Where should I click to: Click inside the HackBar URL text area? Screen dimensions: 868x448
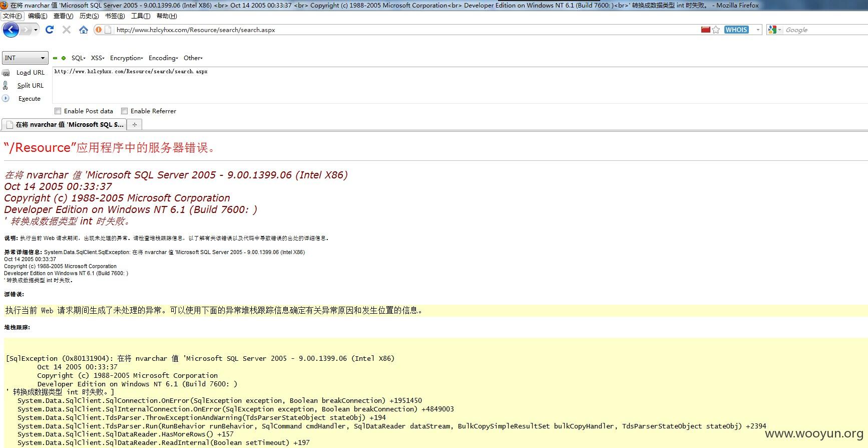coord(460,85)
